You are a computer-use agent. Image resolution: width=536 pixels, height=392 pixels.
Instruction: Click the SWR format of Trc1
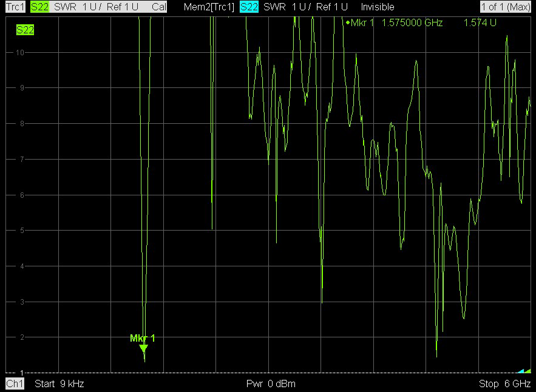pos(65,7)
